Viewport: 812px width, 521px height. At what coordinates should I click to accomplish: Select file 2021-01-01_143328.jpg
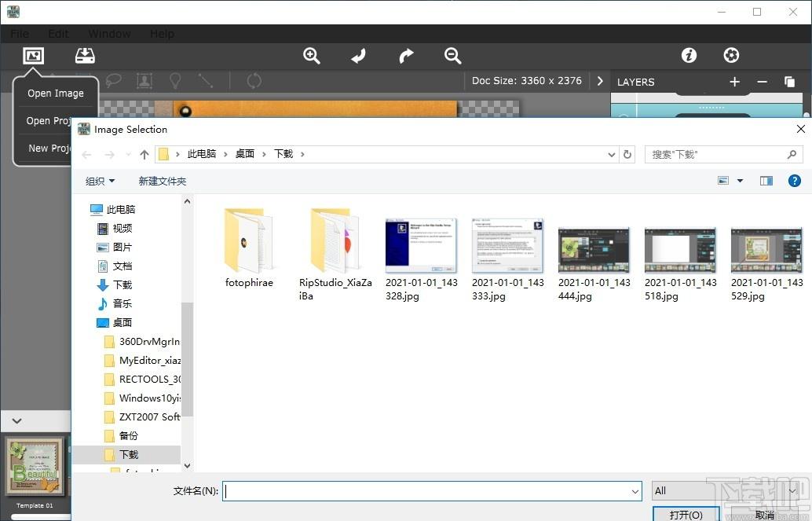(x=422, y=259)
